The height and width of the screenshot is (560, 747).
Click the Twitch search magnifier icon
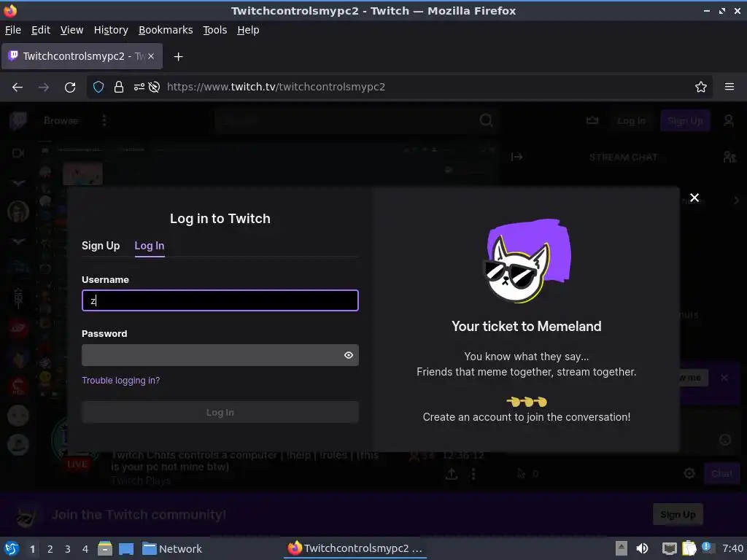point(485,121)
